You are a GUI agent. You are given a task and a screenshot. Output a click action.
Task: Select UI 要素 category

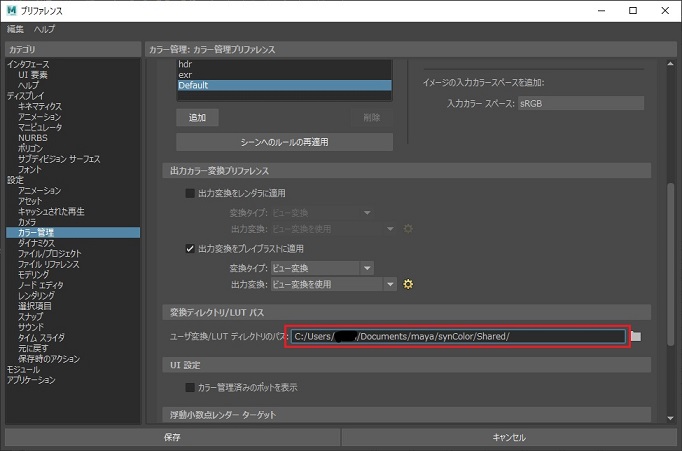pos(33,75)
